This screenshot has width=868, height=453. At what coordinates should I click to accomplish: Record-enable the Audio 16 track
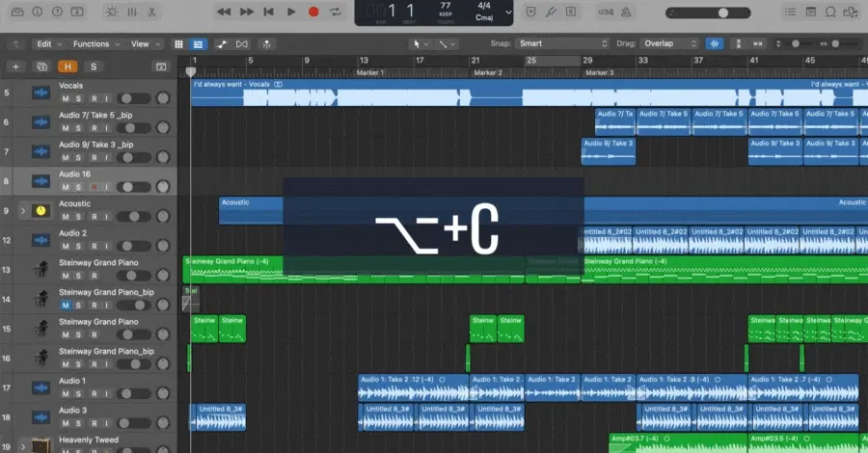click(95, 187)
